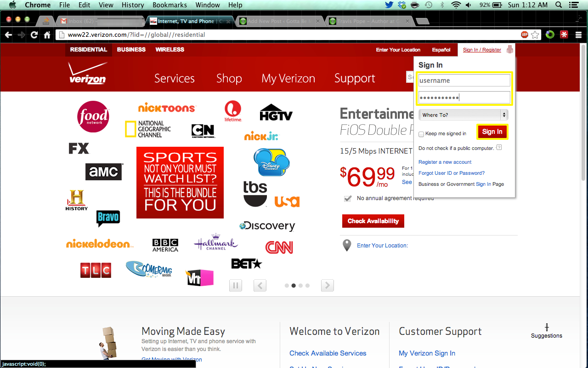Open Spotlight search magnifier

coord(559,5)
